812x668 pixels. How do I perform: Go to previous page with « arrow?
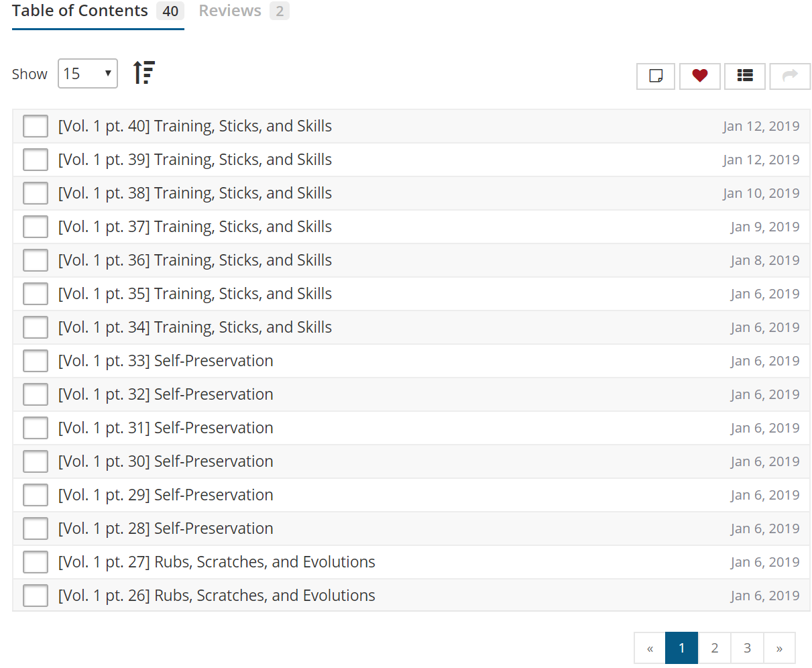click(650, 648)
